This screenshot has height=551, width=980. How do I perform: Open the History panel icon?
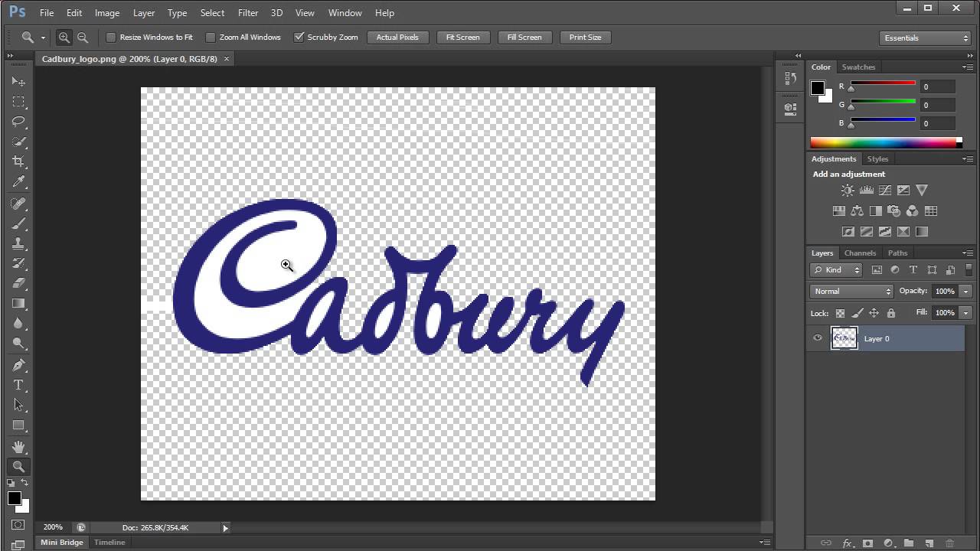(791, 79)
